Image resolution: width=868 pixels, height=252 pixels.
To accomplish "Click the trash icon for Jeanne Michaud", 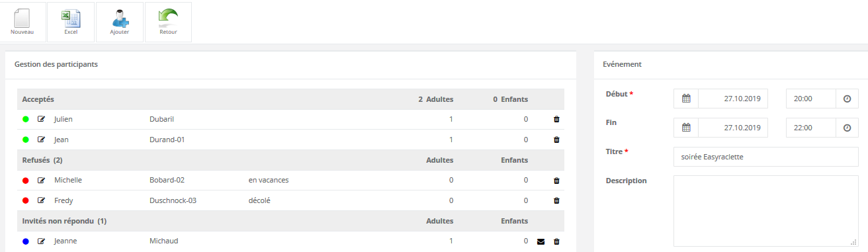I will 556,241.
